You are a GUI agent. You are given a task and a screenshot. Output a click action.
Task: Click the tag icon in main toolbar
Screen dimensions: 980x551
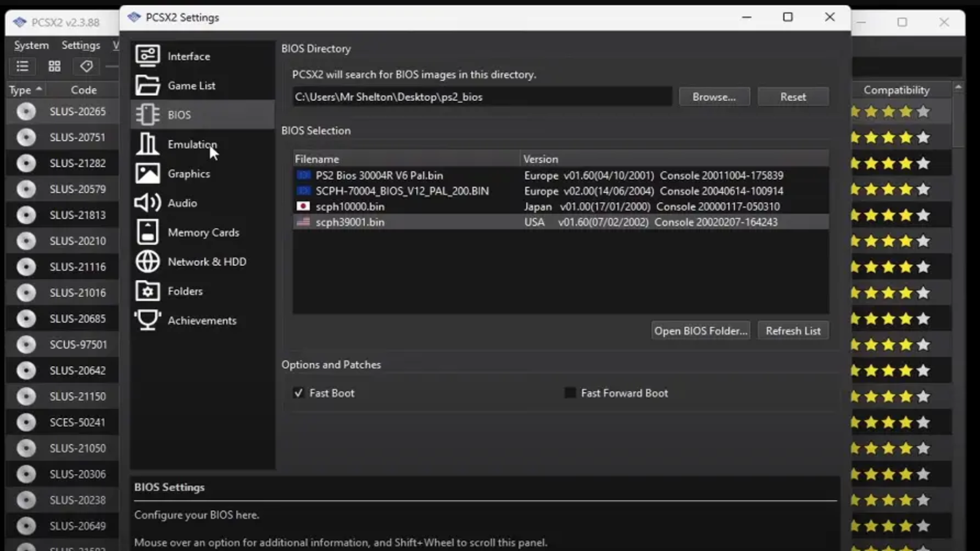click(x=86, y=66)
